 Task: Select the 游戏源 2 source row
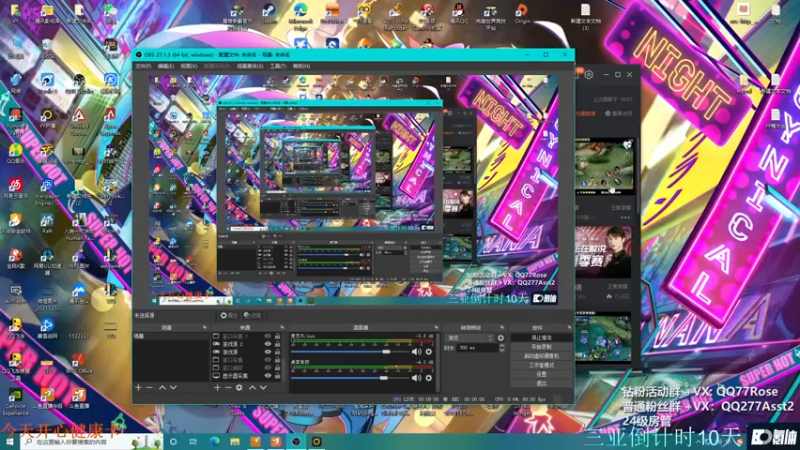(247, 344)
